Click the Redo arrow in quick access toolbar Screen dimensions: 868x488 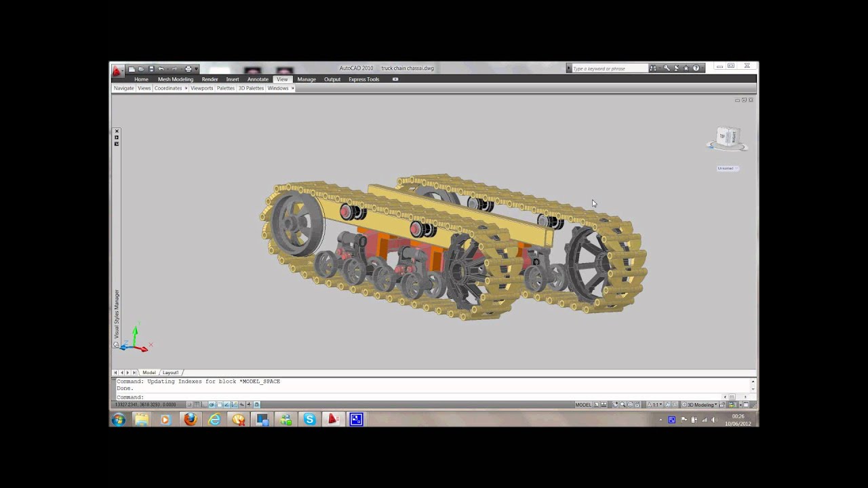[175, 68]
